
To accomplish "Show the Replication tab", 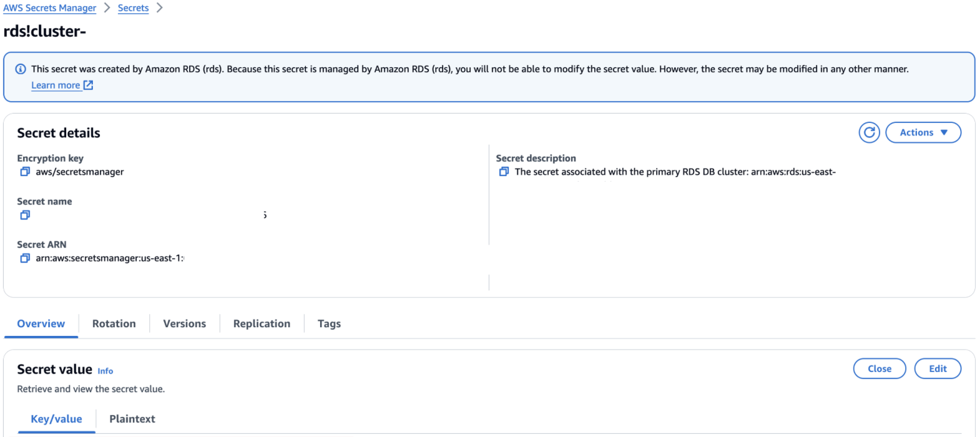I will 262,323.
